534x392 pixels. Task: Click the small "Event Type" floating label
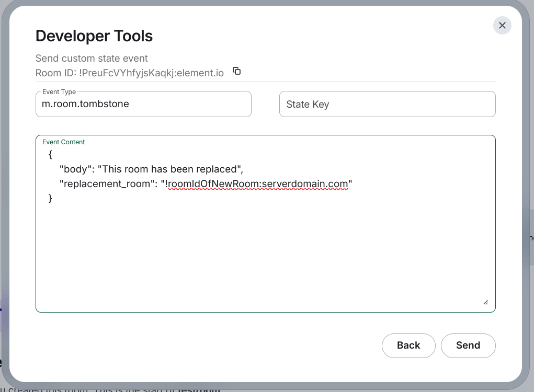(x=59, y=92)
